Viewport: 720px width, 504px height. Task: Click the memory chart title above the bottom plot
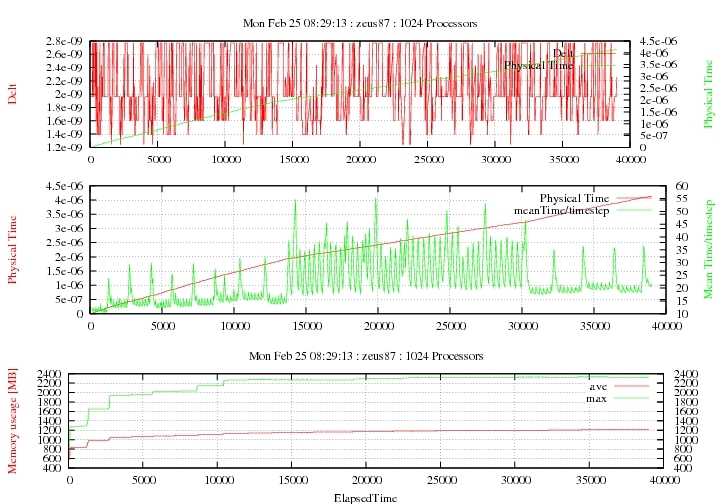click(x=366, y=356)
